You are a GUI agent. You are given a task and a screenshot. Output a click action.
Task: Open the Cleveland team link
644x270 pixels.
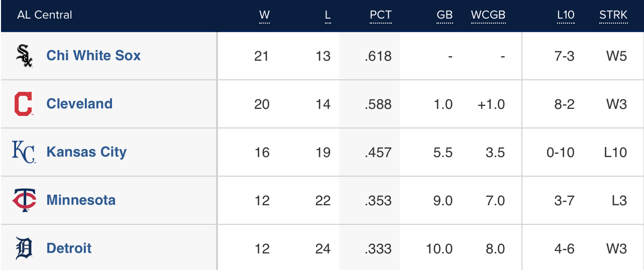point(79,104)
